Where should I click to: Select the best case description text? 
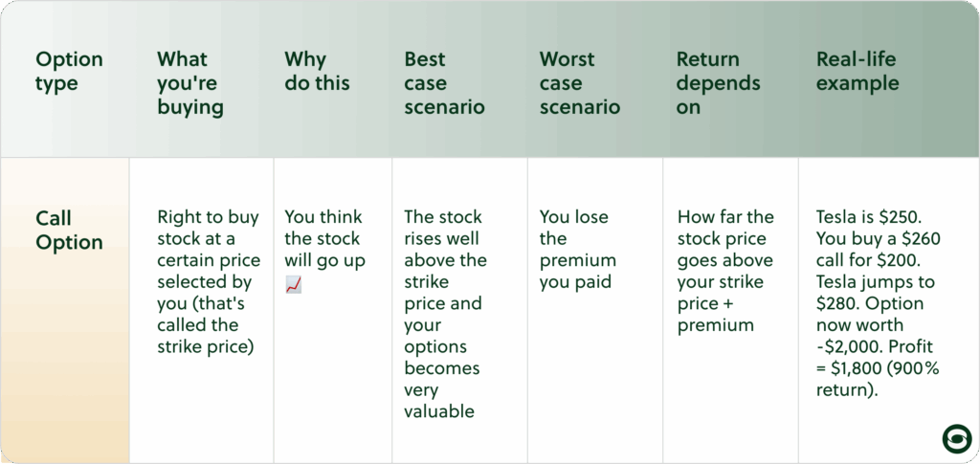(443, 314)
